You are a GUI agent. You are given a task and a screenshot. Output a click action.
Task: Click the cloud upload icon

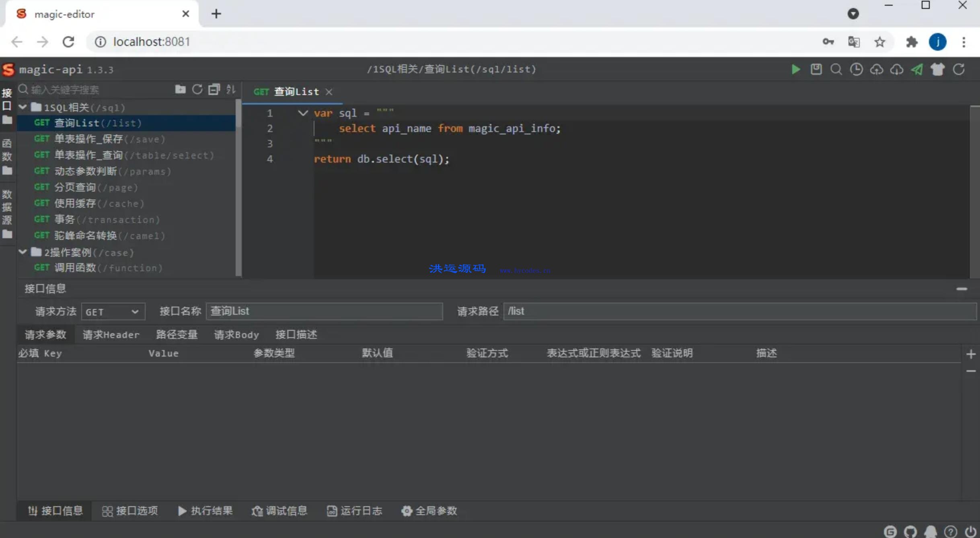(x=877, y=69)
